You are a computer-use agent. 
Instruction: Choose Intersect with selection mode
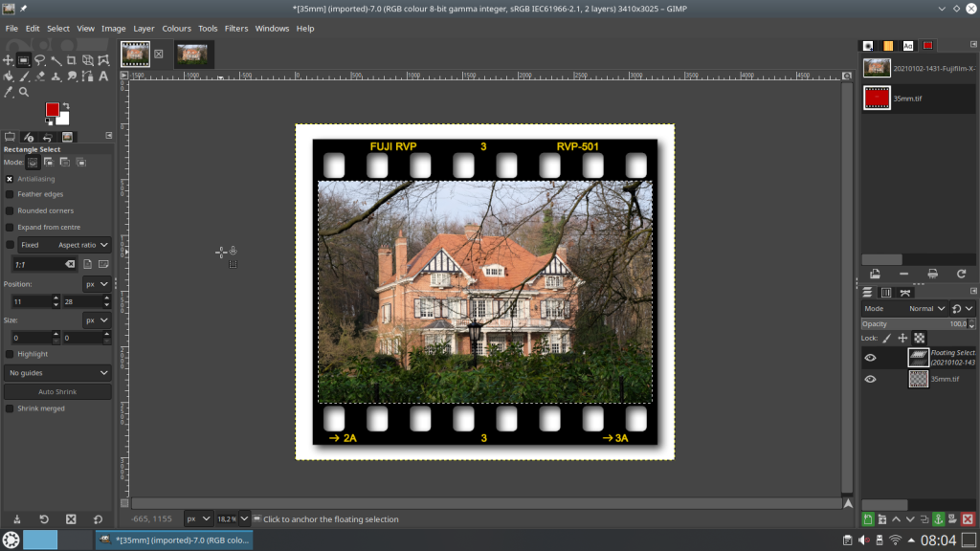[81, 163]
